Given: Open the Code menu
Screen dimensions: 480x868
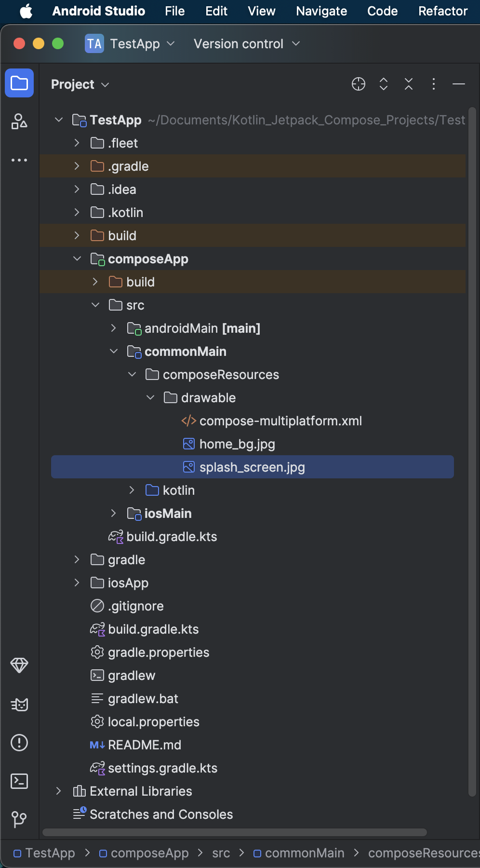Looking at the screenshot, I should [x=382, y=11].
